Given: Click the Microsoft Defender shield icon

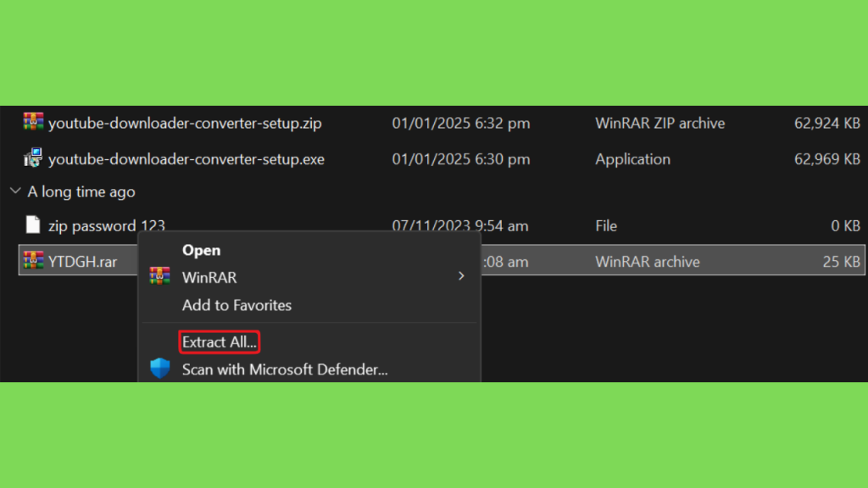Looking at the screenshot, I should [x=160, y=369].
